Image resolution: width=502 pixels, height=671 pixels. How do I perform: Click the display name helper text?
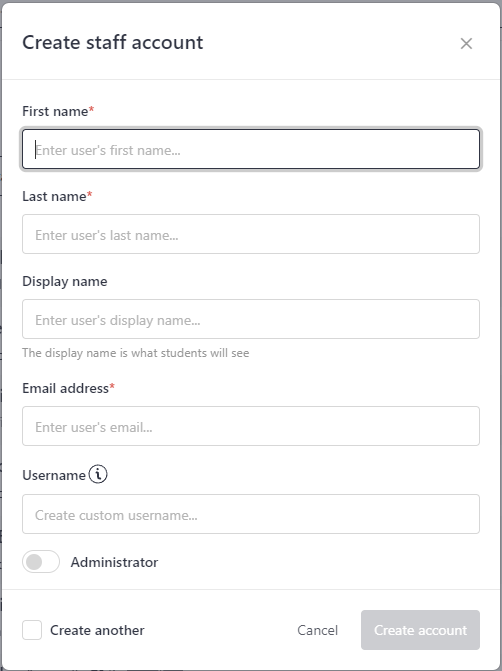click(136, 353)
